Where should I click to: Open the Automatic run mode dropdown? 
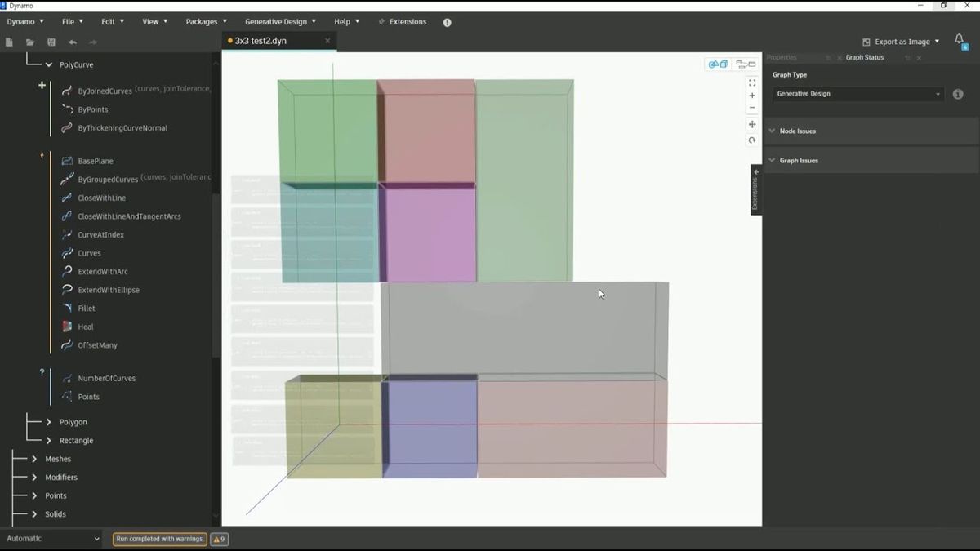coord(53,539)
